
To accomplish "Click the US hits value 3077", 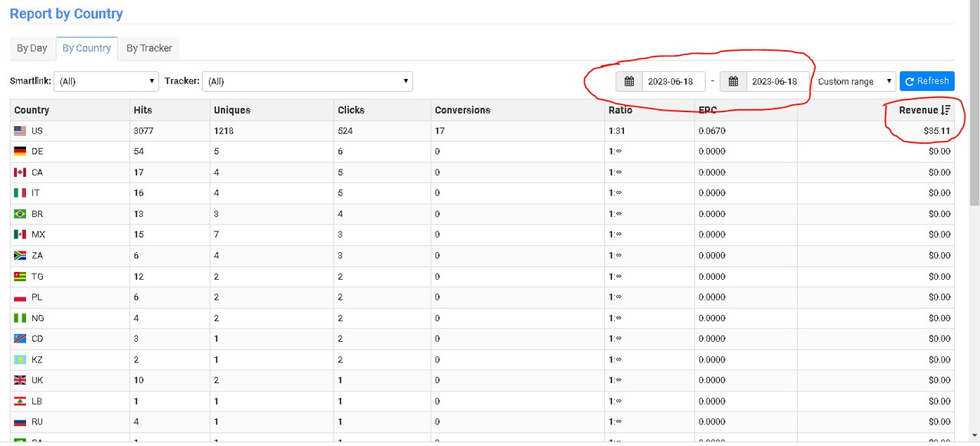I will (143, 131).
